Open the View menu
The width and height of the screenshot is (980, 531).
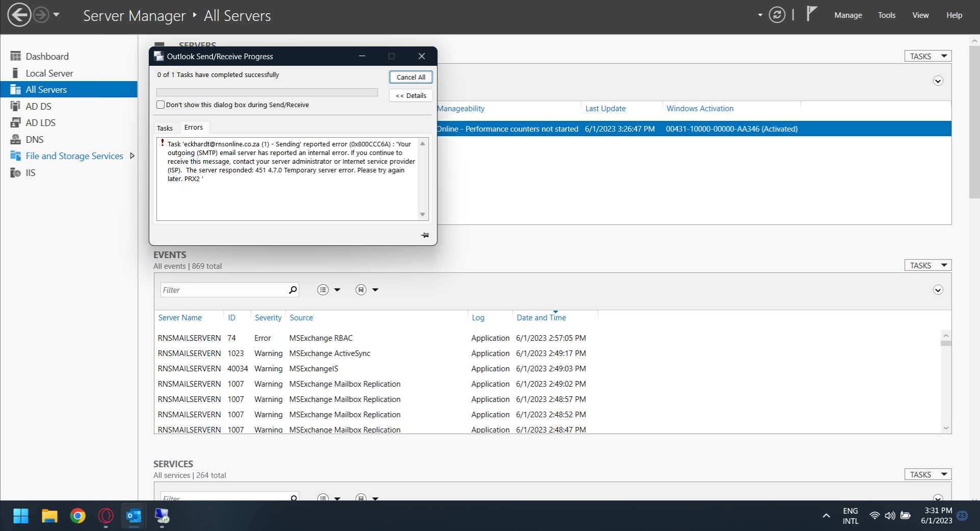920,15
